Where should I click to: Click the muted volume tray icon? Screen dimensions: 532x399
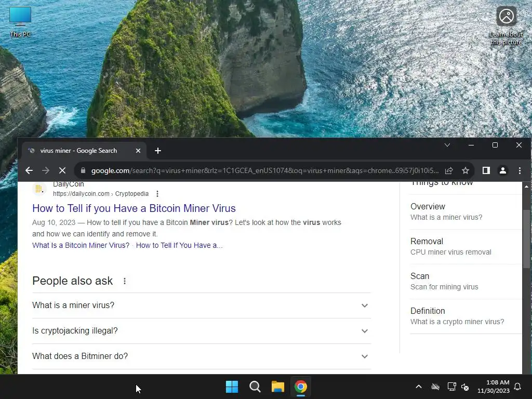pos(465,387)
